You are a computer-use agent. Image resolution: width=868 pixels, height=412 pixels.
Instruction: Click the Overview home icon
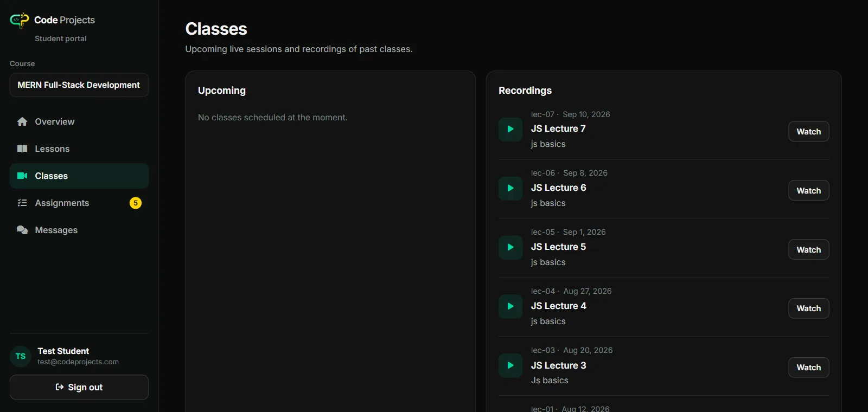point(22,121)
